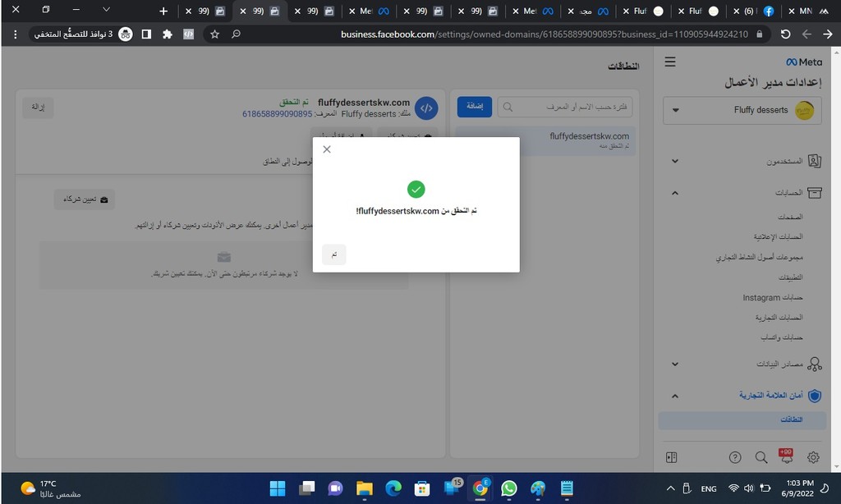841x504 pixels.
Task: Open the tab search chevron in the title bar
Action: [x=106, y=10]
